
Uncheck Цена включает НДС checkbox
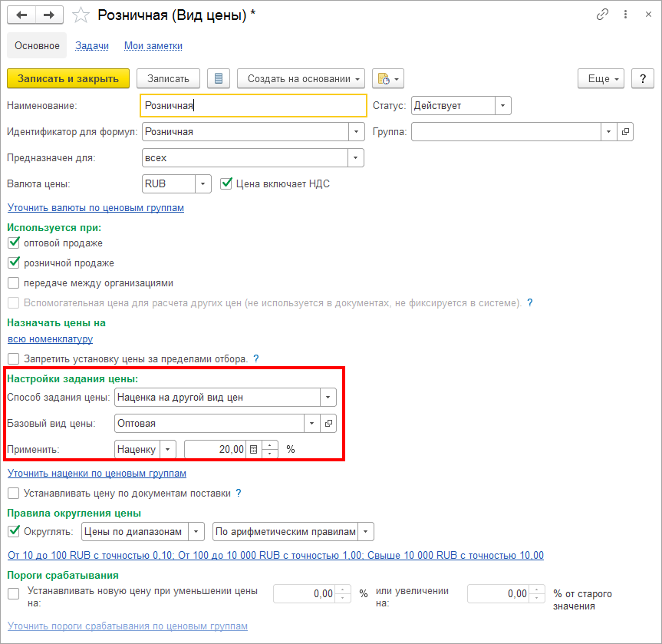[226, 183]
